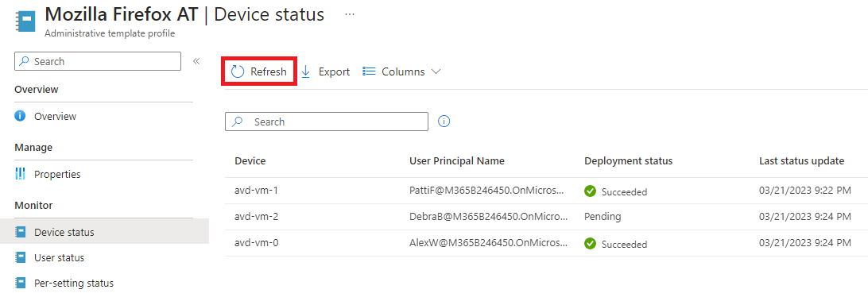Select the avd-vm-0 device row
868x301 pixels.
click(x=546, y=243)
